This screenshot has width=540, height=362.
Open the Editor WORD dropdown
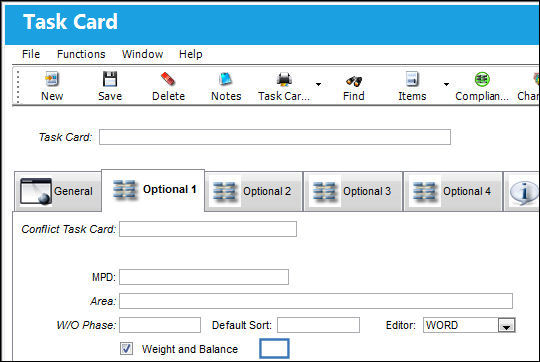[x=506, y=325]
